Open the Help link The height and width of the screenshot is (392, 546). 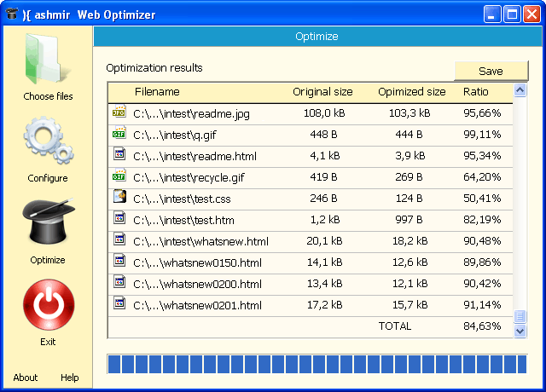[70, 378]
